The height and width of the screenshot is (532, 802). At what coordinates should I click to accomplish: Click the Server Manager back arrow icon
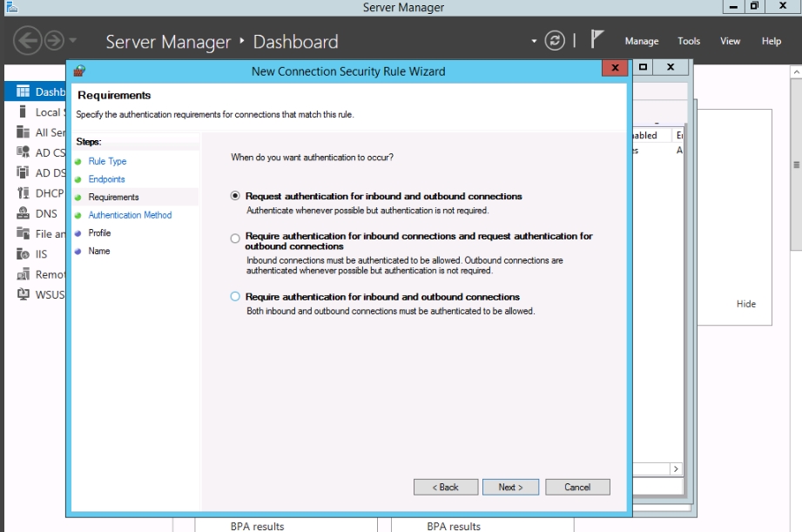tap(28, 41)
